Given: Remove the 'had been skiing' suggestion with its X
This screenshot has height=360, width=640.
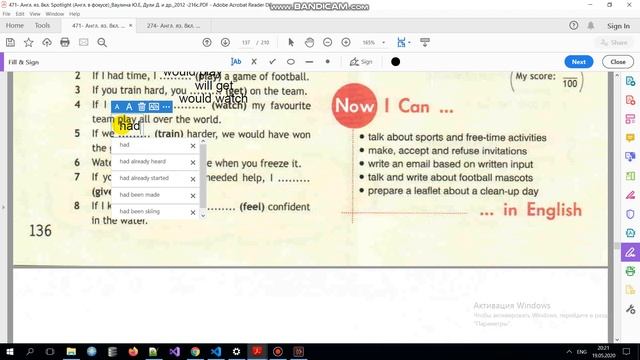Looking at the screenshot, I should pyautogui.click(x=193, y=212).
